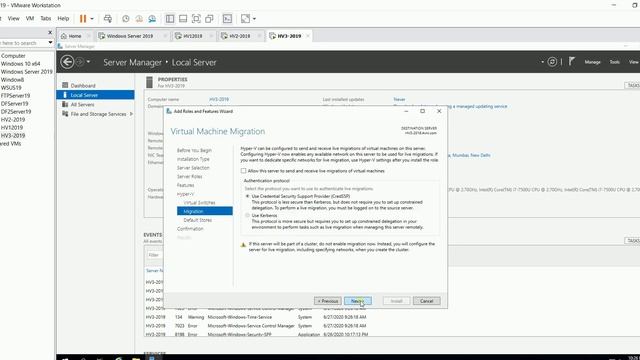Click the Never last installed updates link

[x=399, y=99]
